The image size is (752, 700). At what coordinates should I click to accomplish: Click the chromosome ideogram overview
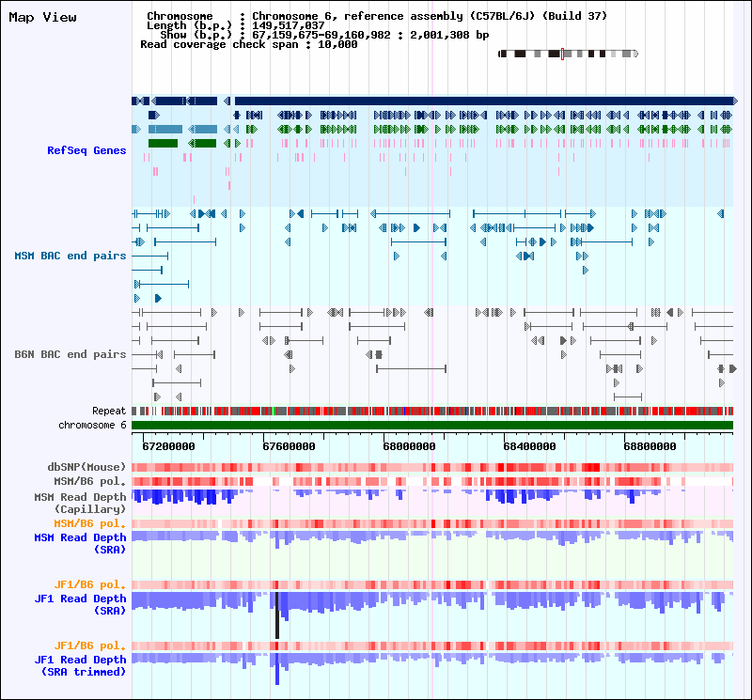click(568, 54)
